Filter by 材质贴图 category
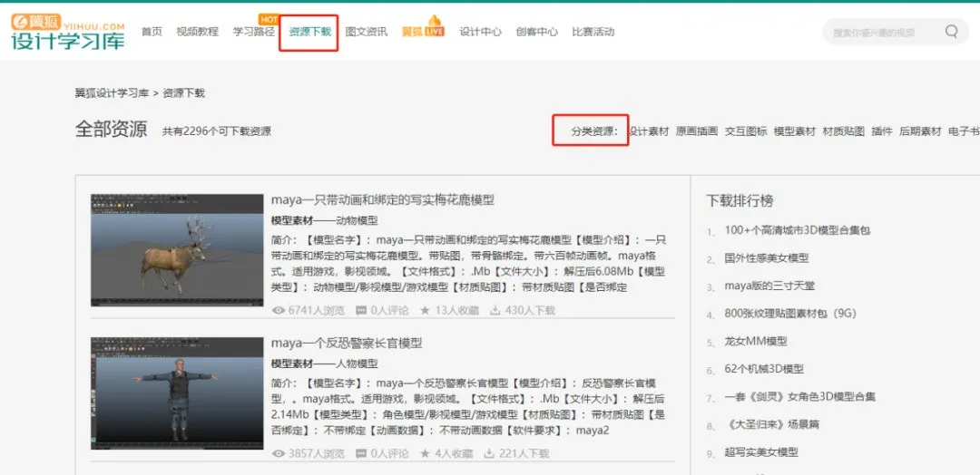980x475 pixels. pyautogui.click(x=844, y=131)
